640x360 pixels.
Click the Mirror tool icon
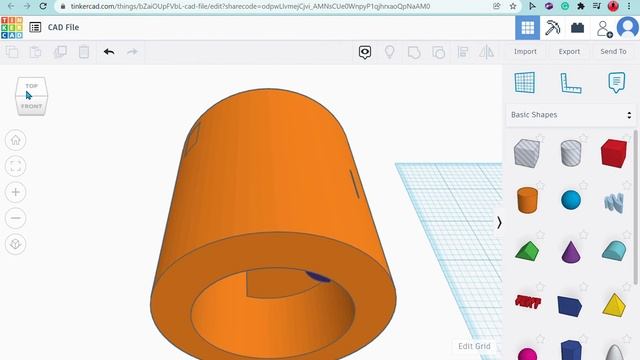(x=487, y=52)
